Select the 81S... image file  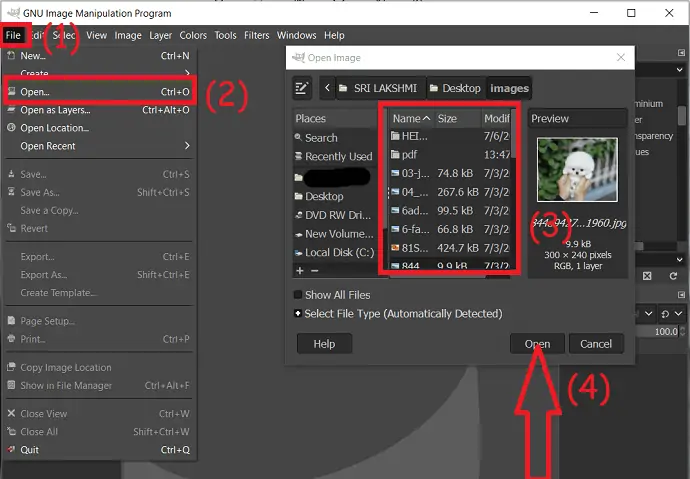coord(450,248)
